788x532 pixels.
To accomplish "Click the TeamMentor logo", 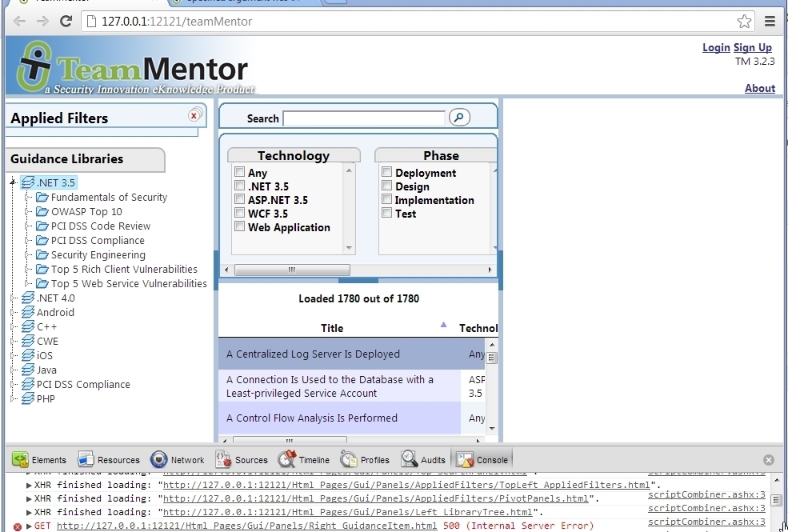I will (x=132, y=69).
